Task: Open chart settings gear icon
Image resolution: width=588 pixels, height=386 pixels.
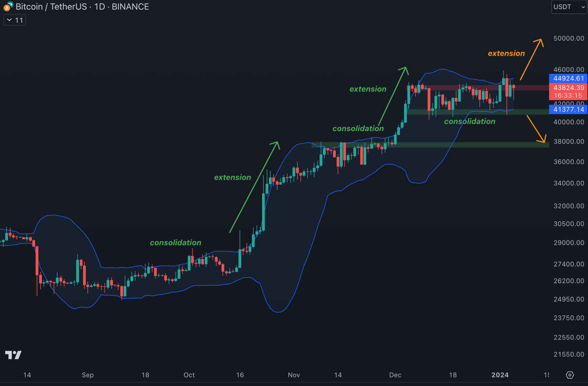Action: click(570, 375)
